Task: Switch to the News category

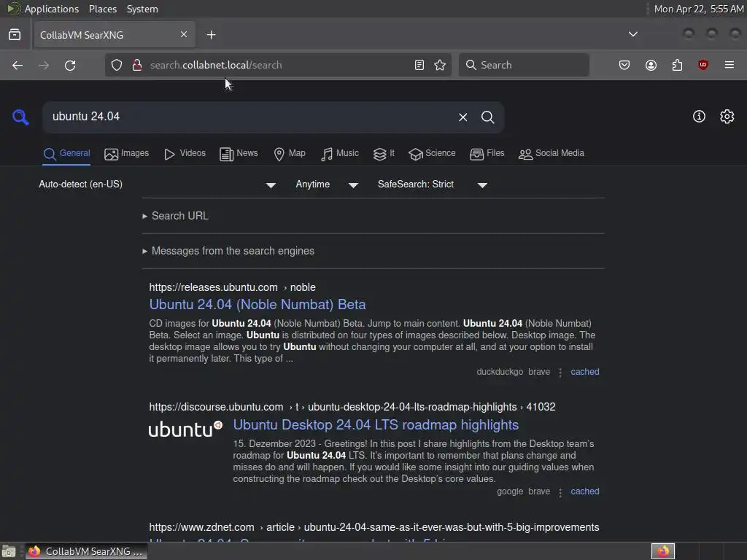Action: pos(239,153)
